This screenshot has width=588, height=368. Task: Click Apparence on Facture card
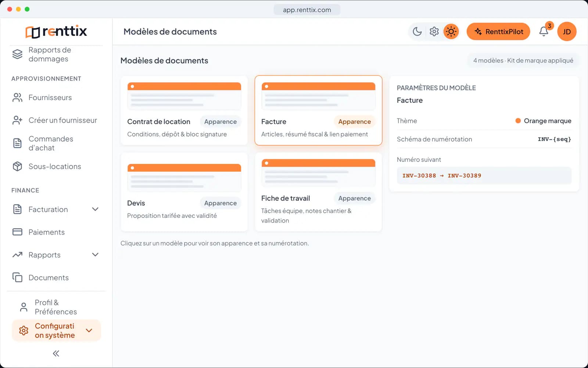pyautogui.click(x=355, y=122)
